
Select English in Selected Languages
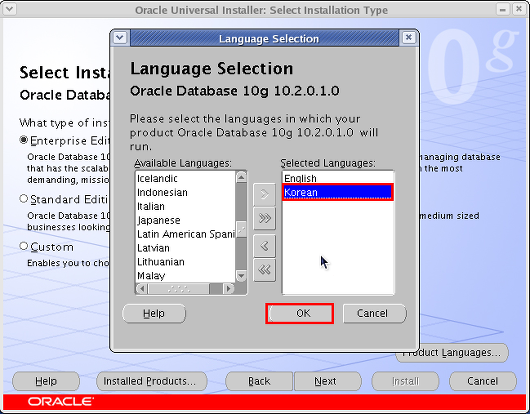pyautogui.click(x=338, y=178)
